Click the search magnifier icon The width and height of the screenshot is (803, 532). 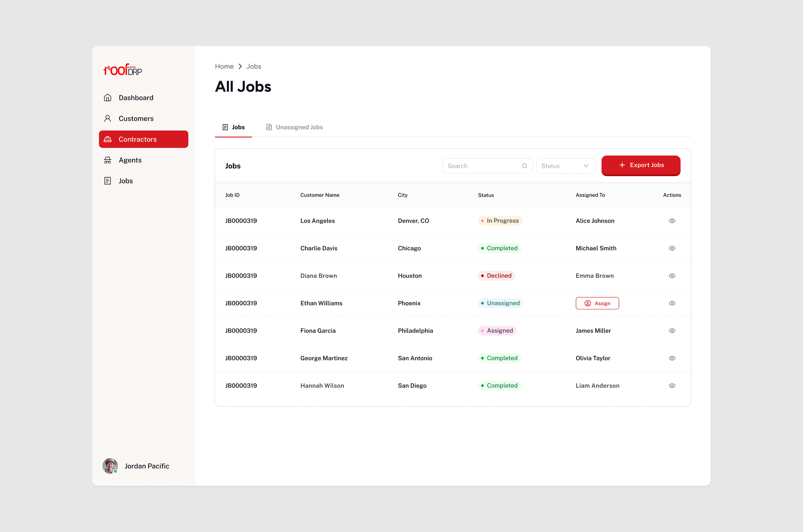pyautogui.click(x=524, y=166)
